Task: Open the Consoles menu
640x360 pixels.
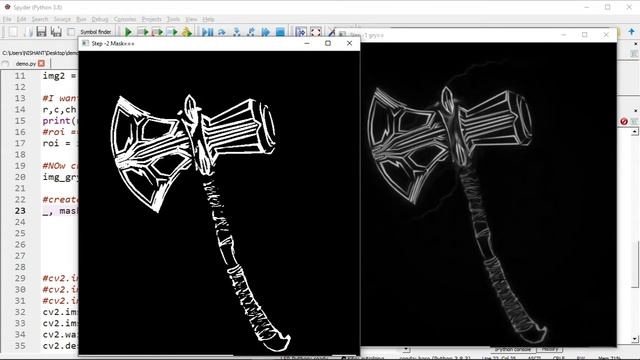Action: (125, 19)
